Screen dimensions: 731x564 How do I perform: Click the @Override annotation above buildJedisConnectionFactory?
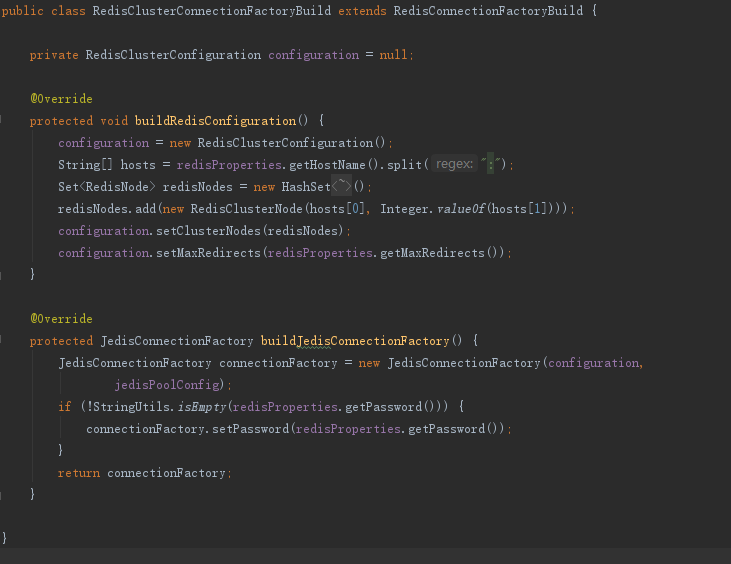(61, 319)
